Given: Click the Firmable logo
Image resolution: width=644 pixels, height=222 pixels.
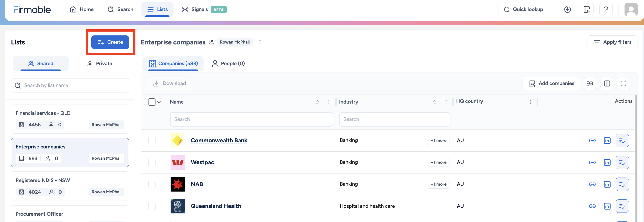Looking at the screenshot, I should (32, 9).
